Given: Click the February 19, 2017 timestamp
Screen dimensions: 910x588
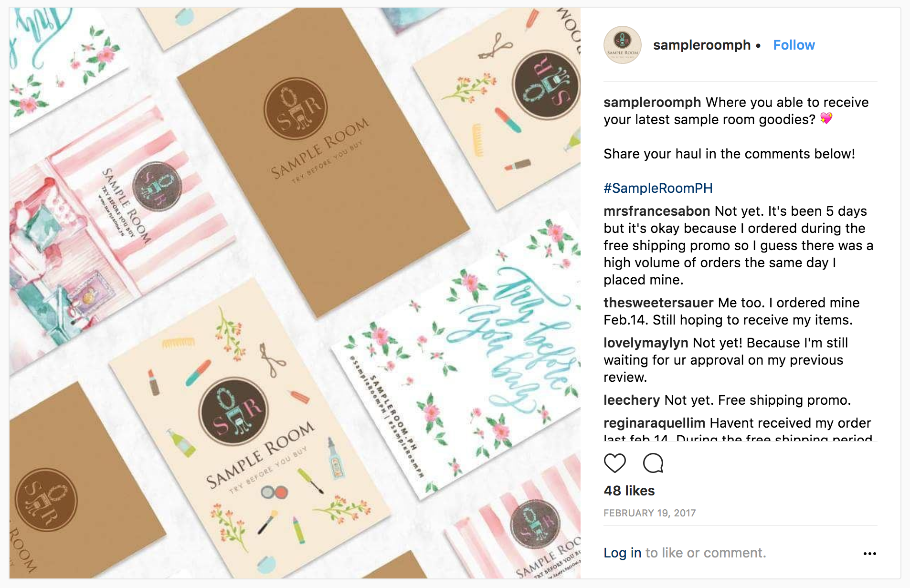Looking at the screenshot, I should point(649,513).
